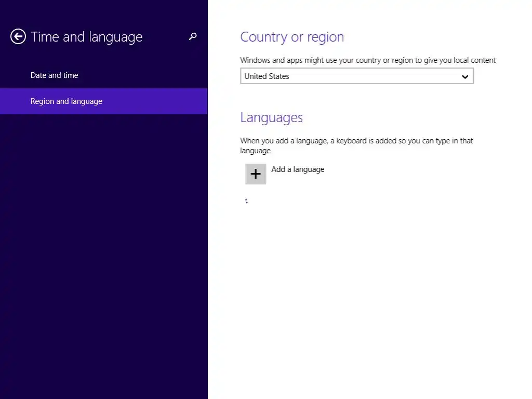This screenshot has height=399, width=532.
Task: Go back using the circled arrow
Action: 18,37
